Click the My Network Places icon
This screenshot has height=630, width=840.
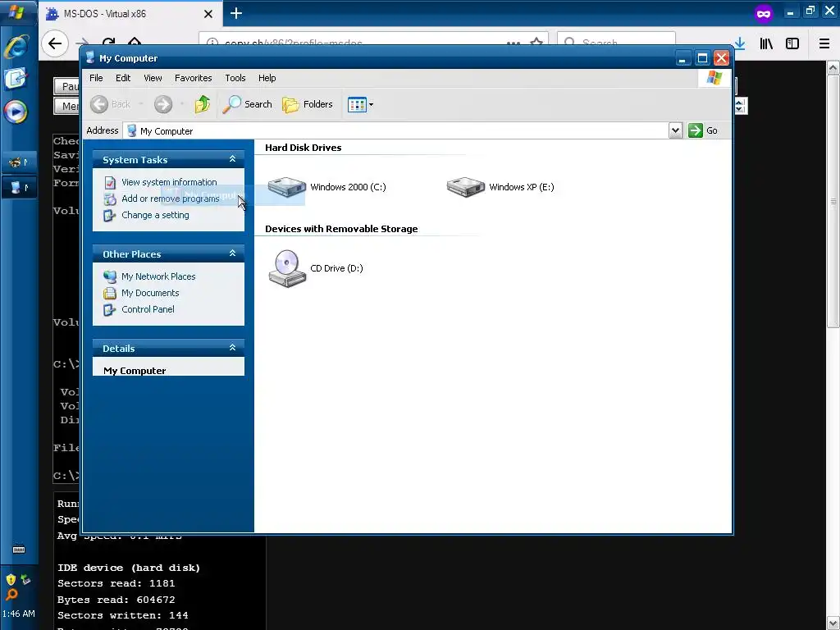point(110,276)
